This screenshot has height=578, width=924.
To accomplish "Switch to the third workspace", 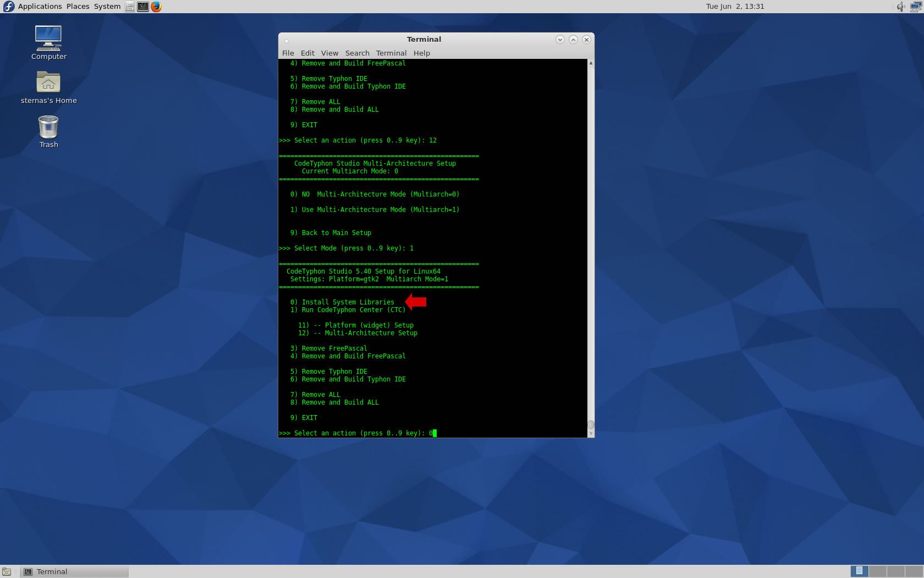I will pos(895,571).
